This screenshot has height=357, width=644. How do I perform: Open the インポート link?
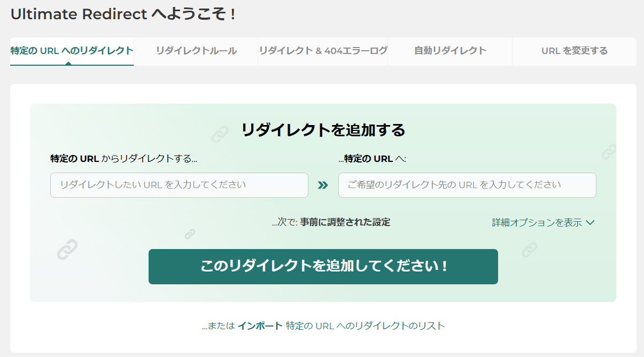click(260, 325)
